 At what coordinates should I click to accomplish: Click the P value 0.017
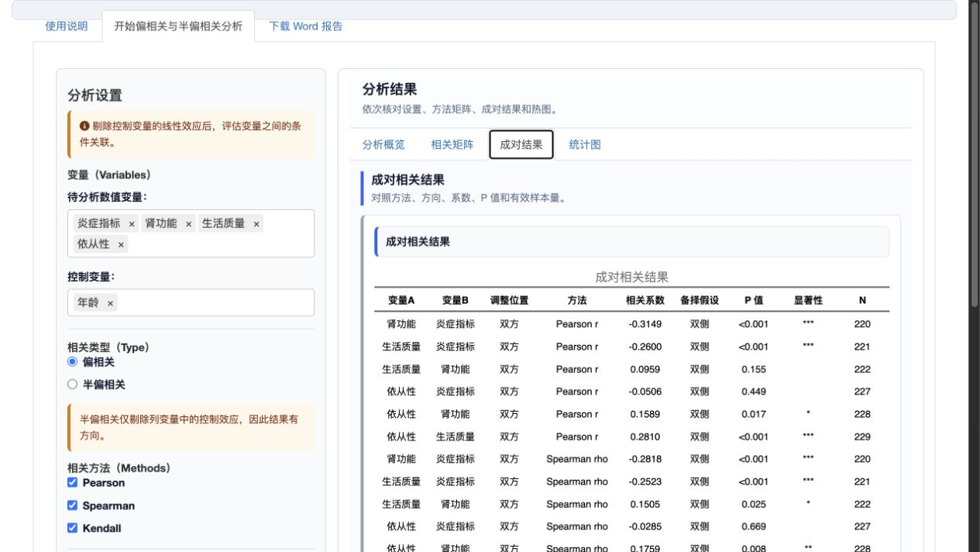(x=754, y=414)
